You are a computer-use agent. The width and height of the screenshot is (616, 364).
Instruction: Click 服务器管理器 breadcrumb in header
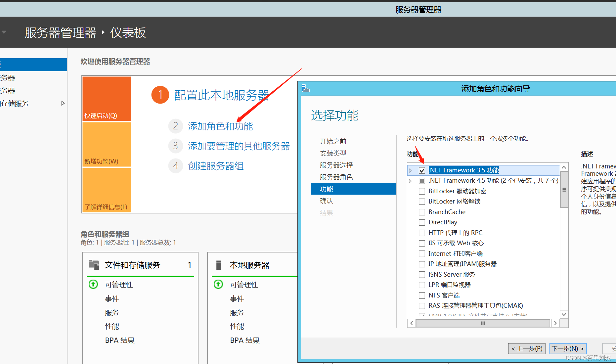(60, 32)
